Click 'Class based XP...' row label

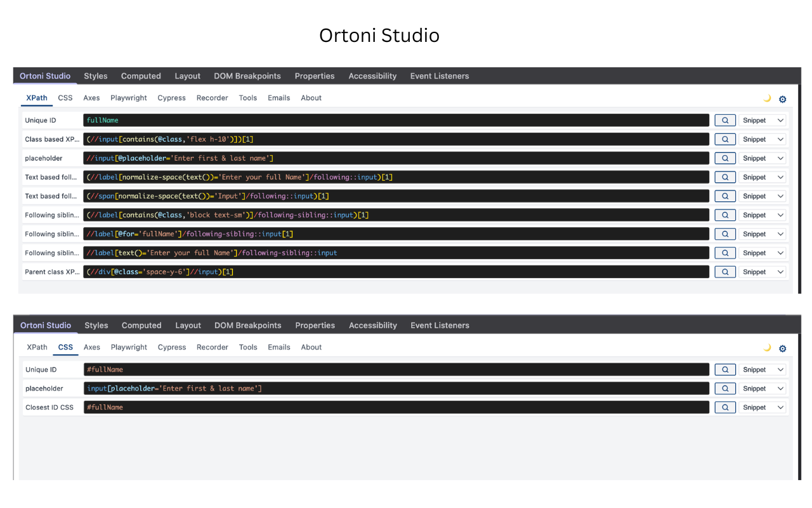tap(53, 139)
